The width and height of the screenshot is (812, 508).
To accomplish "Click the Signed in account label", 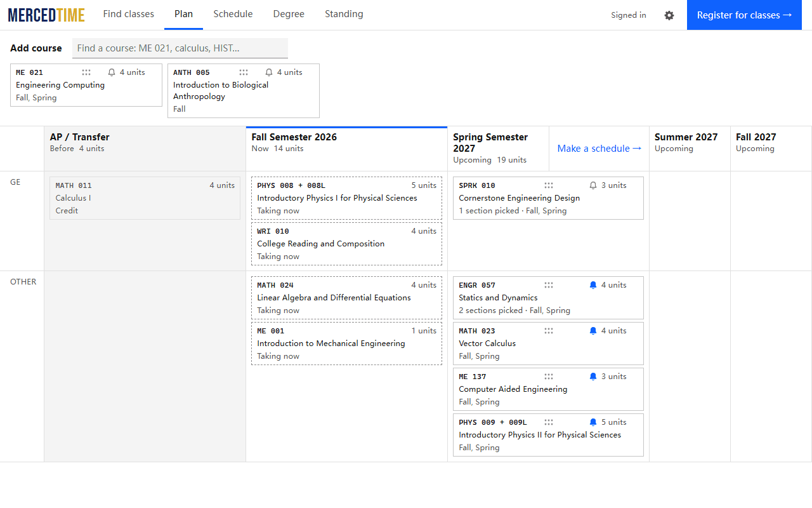I will pyautogui.click(x=629, y=15).
